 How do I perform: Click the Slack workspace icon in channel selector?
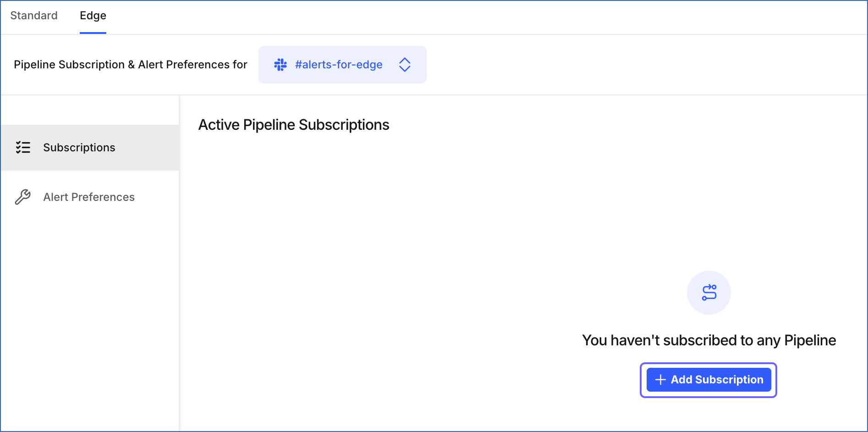(280, 65)
